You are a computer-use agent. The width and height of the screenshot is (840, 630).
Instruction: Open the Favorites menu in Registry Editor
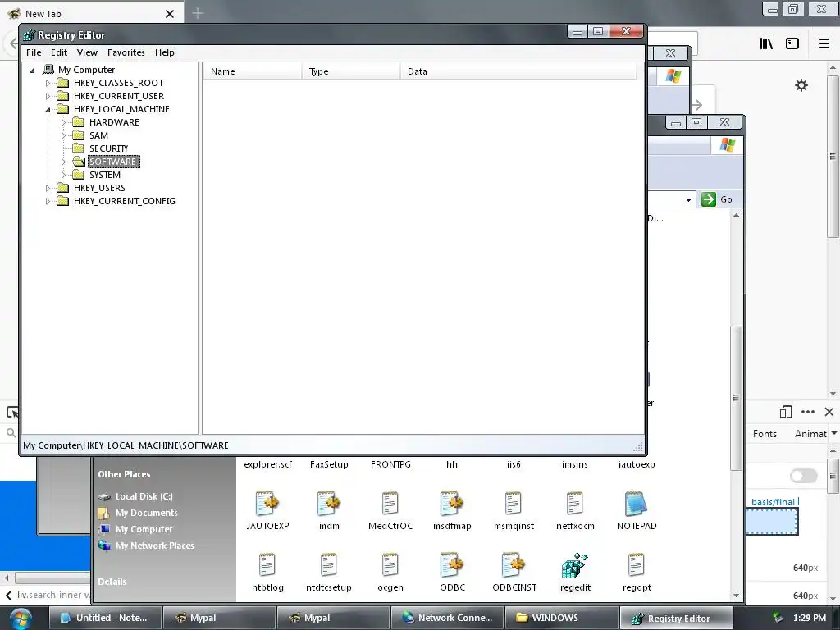(x=126, y=52)
